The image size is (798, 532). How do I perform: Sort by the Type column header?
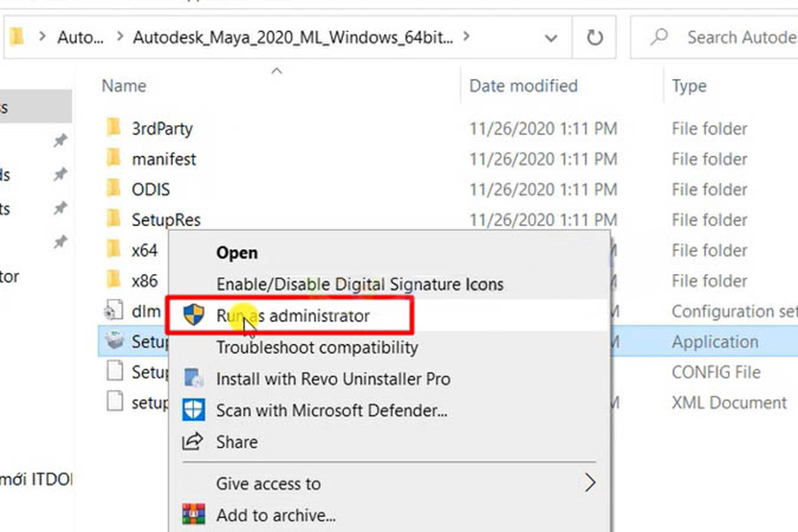click(689, 86)
